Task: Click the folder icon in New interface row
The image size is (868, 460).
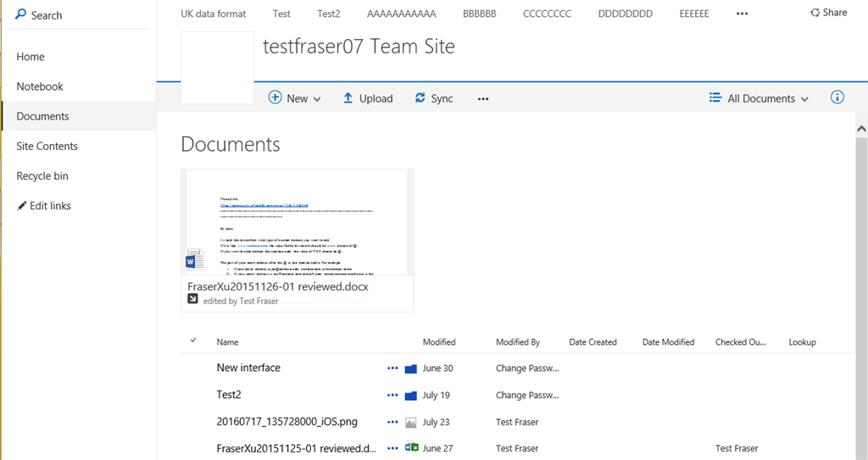Action: (x=411, y=369)
